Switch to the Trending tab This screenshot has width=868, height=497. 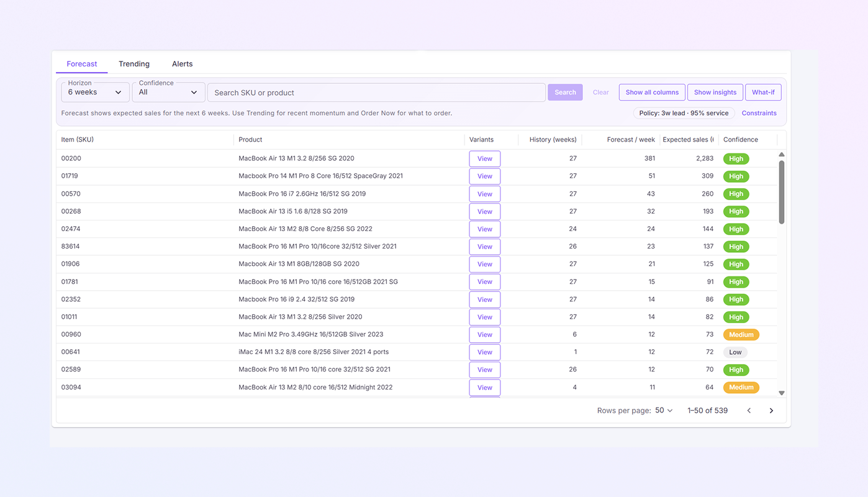[134, 64]
